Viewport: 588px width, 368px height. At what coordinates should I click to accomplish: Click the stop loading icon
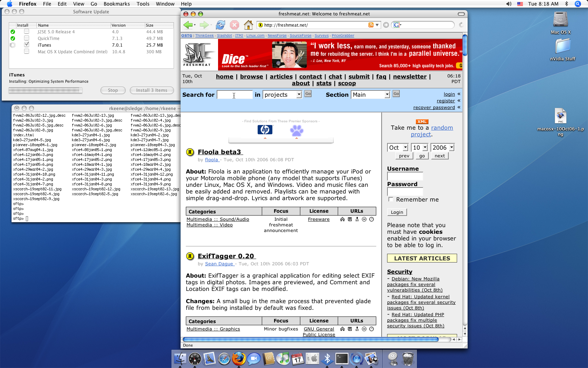(x=234, y=25)
